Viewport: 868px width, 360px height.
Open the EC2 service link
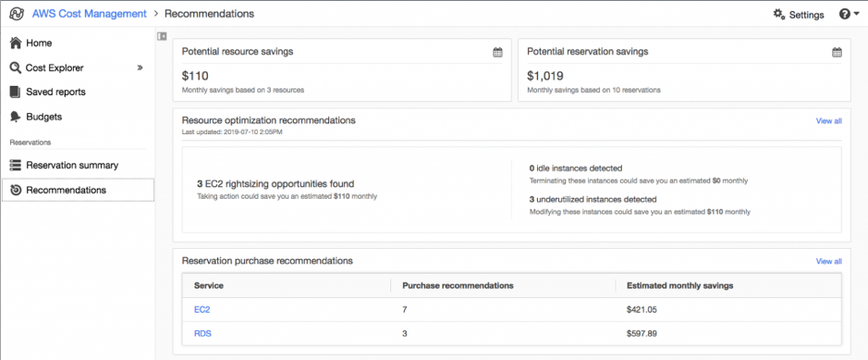pos(202,310)
